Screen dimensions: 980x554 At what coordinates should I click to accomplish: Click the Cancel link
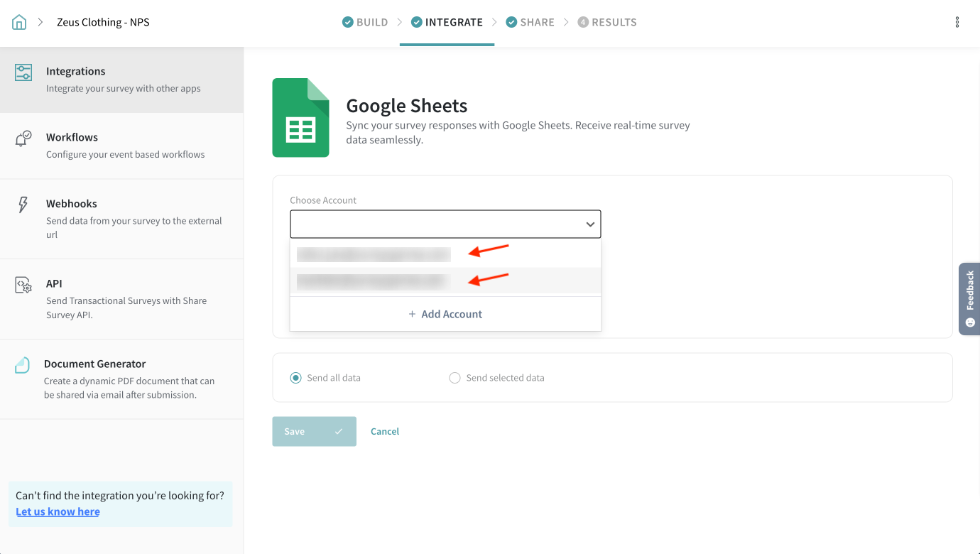click(x=385, y=431)
